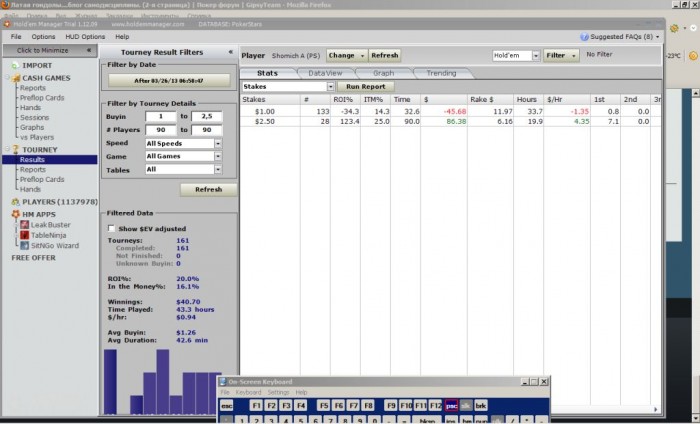This screenshot has height=424, width=700.
Task: Open LeakBuster via its icon
Action: [x=25, y=224]
